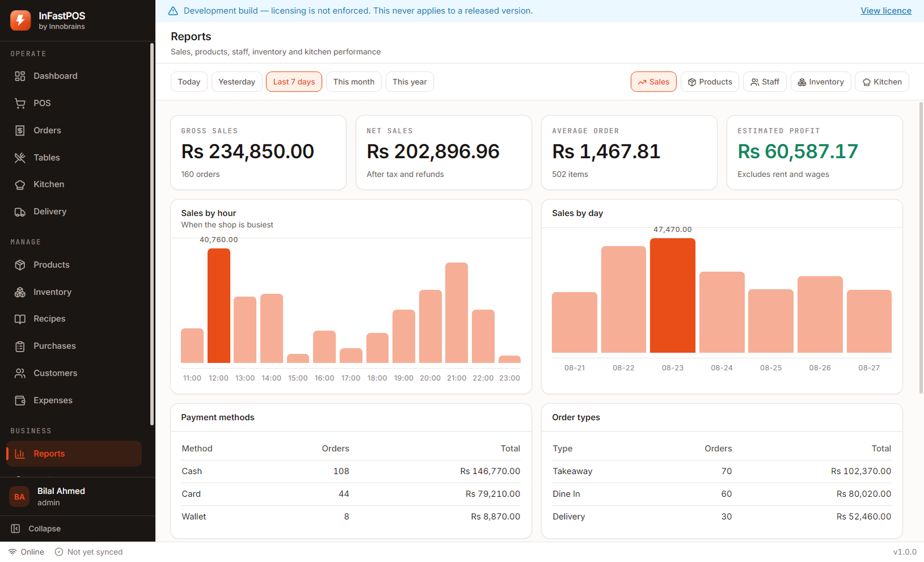Screen dimensions: 924x562
Task: Click the Dine In total Rs 80,020.00
Action: (864, 494)
